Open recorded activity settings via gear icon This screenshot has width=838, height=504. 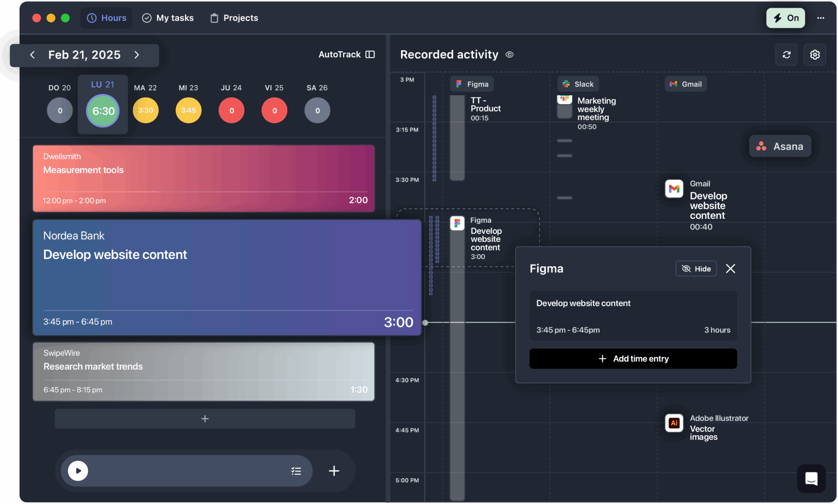815,54
